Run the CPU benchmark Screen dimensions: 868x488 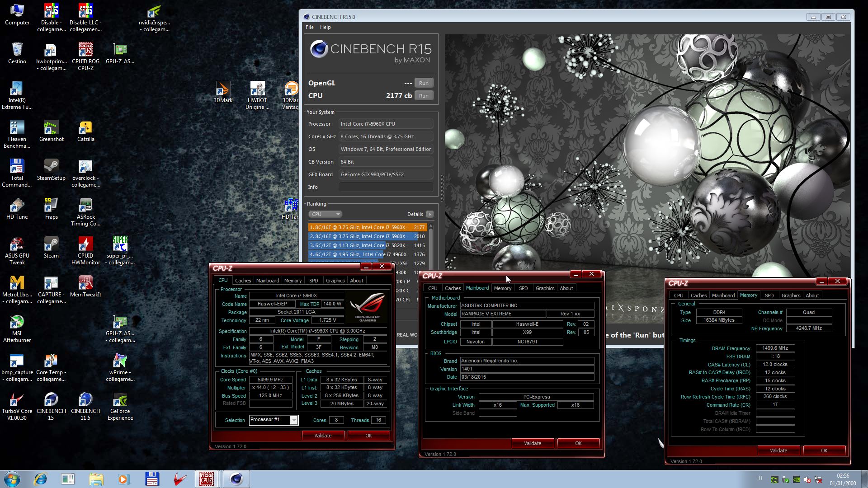(424, 96)
